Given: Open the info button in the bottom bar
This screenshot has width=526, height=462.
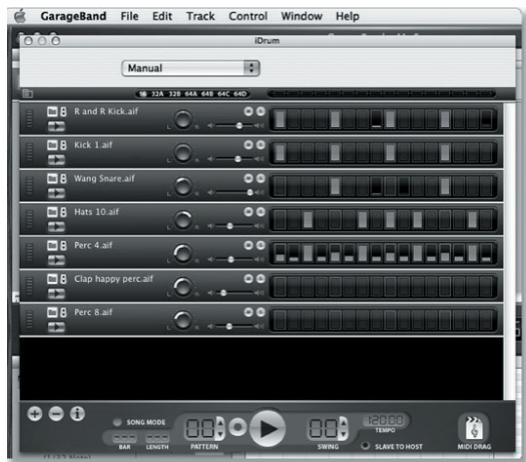Looking at the screenshot, I should [77, 414].
